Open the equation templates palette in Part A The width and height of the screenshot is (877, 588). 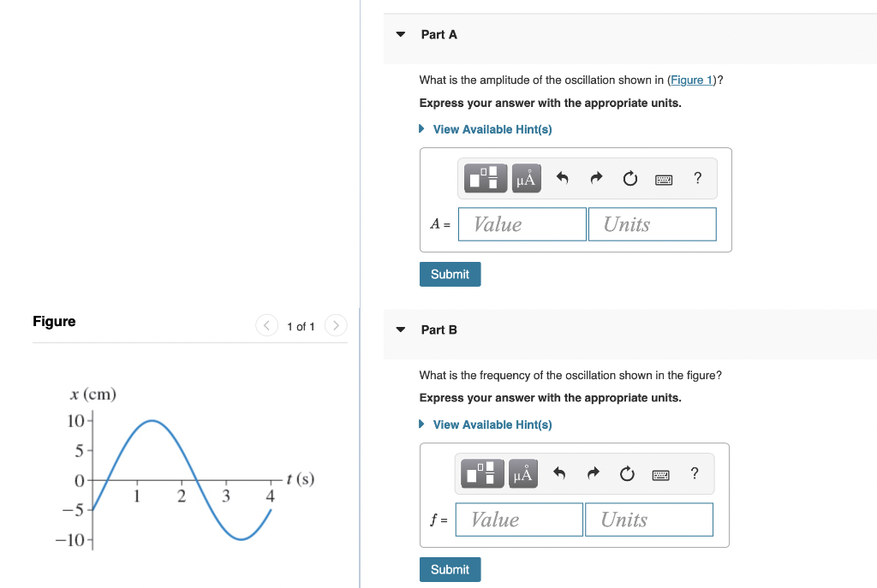click(485, 178)
